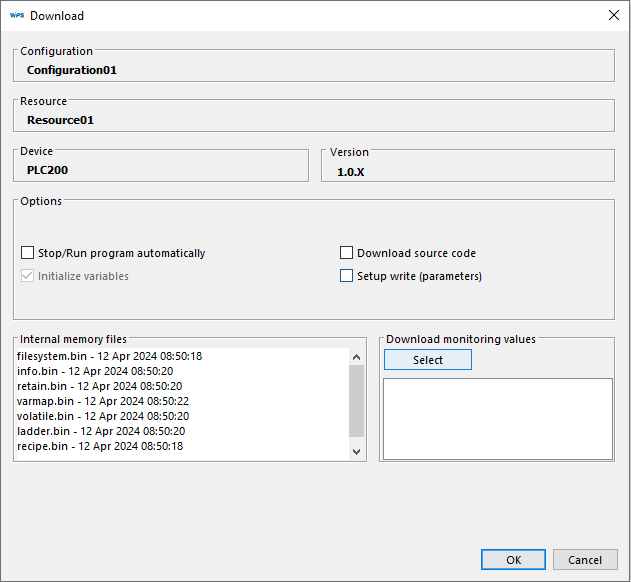Select recipe.bin in memory files
The height and width of the screenshot is (582, 631).
(x=100, y=446)
